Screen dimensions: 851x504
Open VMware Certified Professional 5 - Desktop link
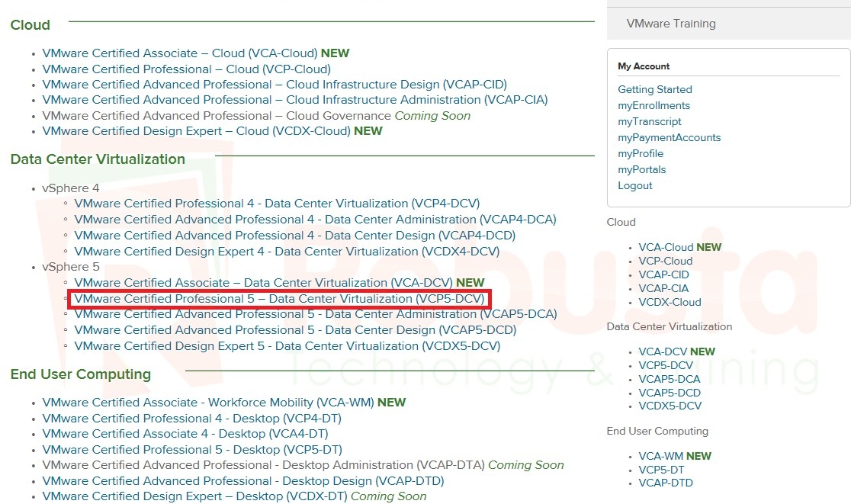pyautogui.click(x=192, y=450)
